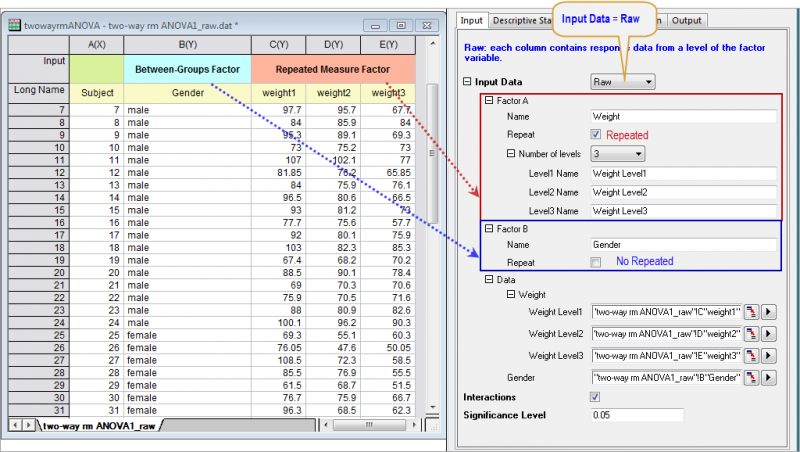The width and height of the screenshot is (800, 452).
Task: Toggle Factor A Repeat checkbox
Action: pyautogui.click(x=595, y=134)
